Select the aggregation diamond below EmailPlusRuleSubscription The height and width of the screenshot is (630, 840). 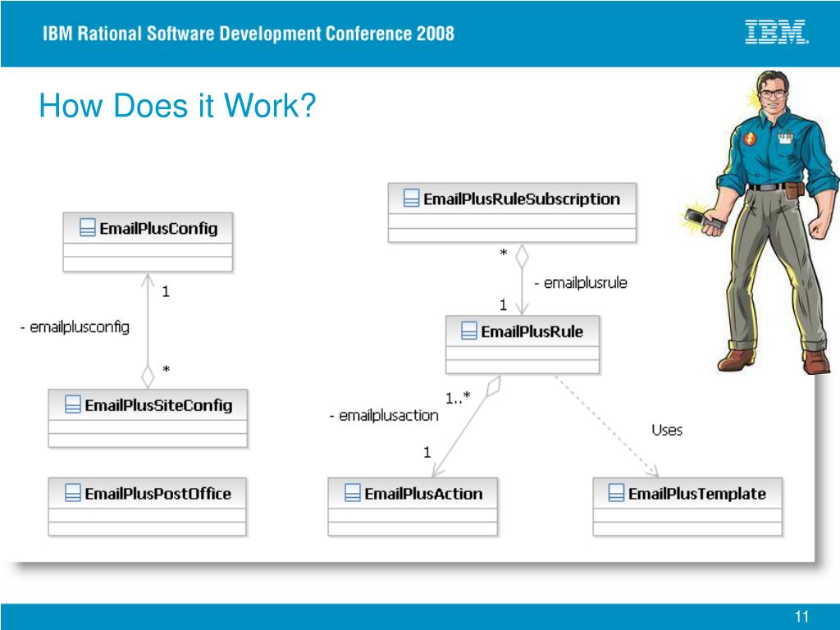522,257
